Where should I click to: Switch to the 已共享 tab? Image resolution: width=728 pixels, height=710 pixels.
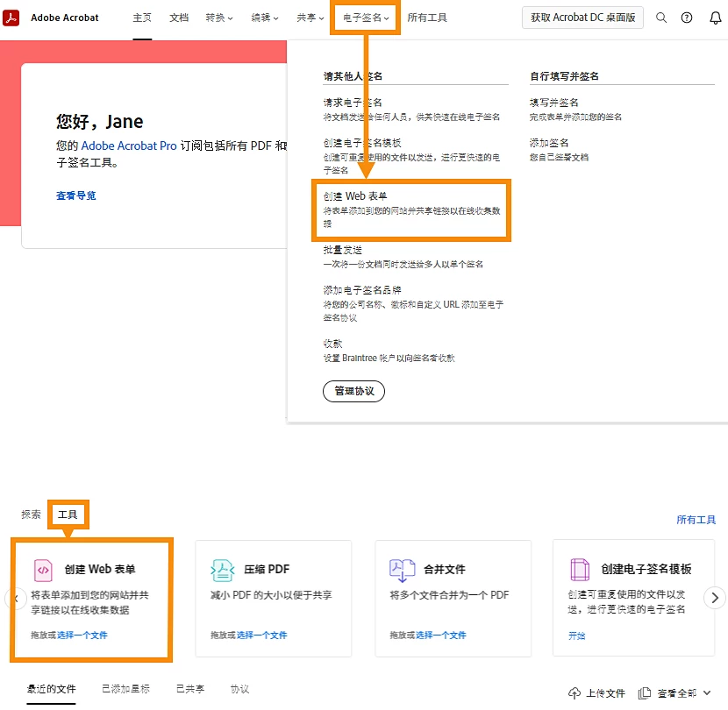(x=190, y=689)
